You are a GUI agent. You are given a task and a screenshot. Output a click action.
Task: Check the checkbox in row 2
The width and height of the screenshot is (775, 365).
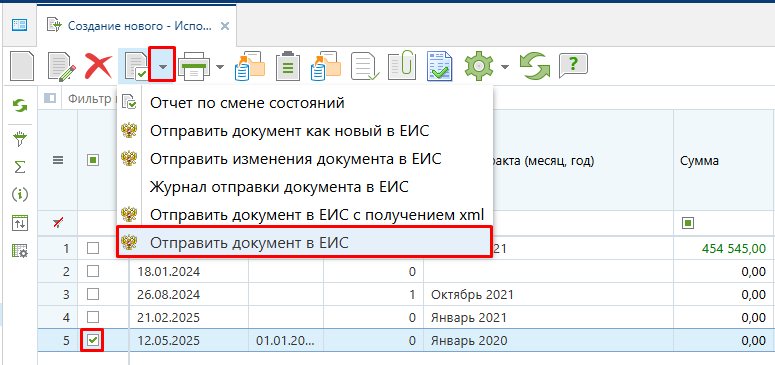(x=92, y=271)
